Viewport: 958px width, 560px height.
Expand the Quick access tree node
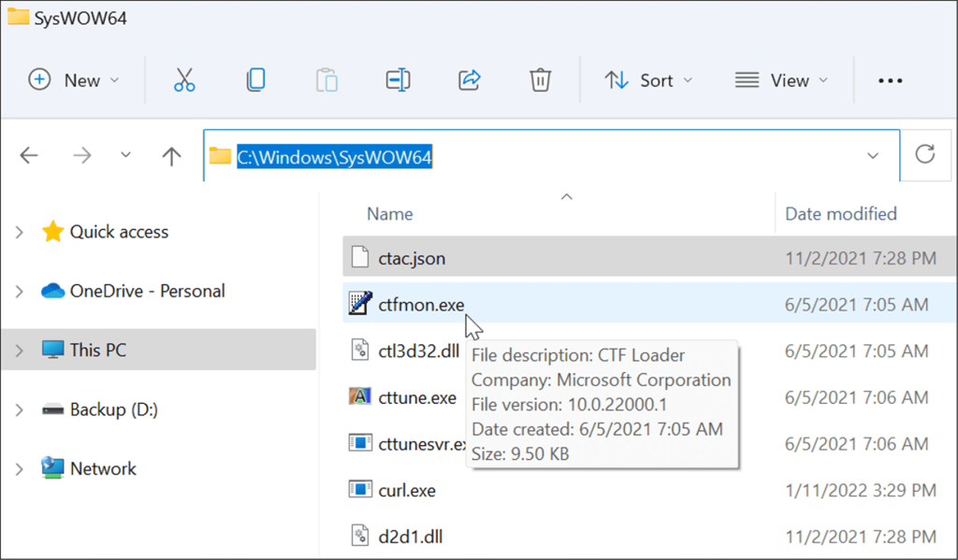20,232
